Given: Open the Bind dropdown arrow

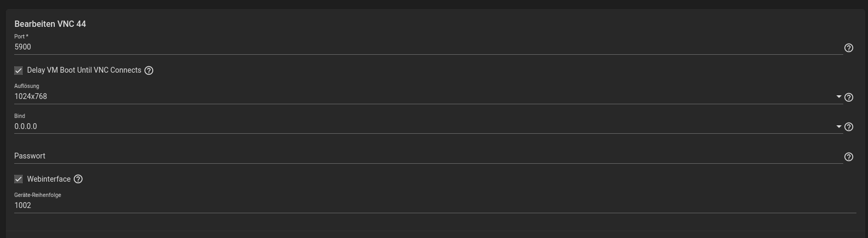Looking at the screenshot, I should [x=839, y=126].
